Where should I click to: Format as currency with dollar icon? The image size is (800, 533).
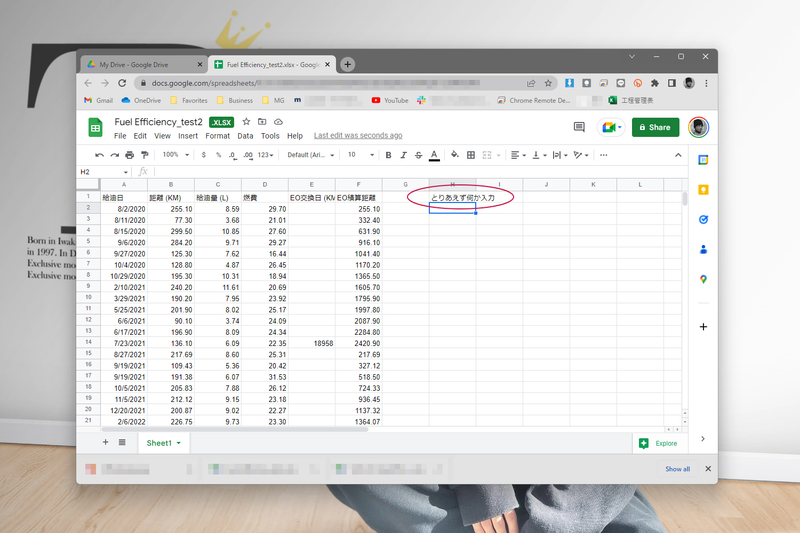tap(204, 155)
